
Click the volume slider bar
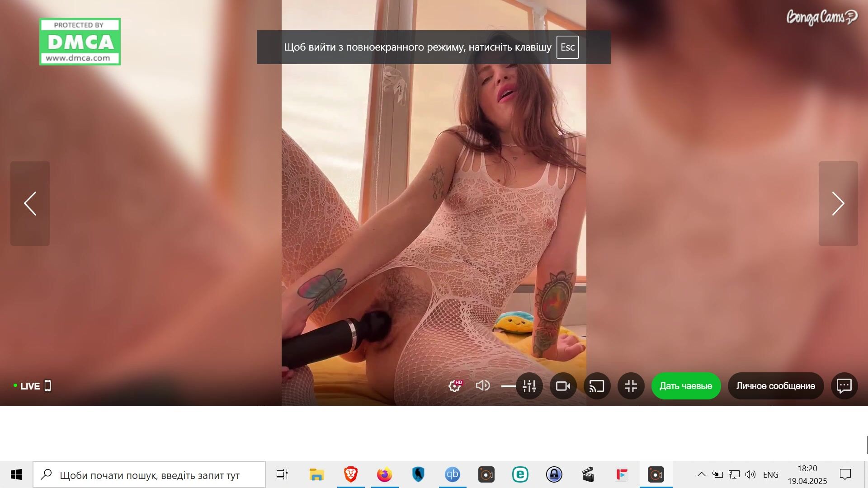(508, 386)
